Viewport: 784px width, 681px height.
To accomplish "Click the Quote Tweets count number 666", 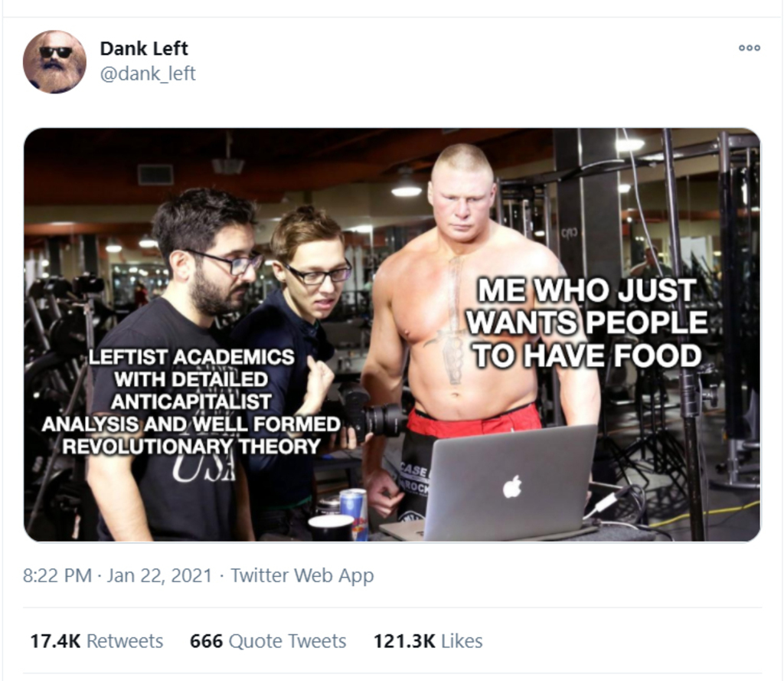I will [206, 641].
